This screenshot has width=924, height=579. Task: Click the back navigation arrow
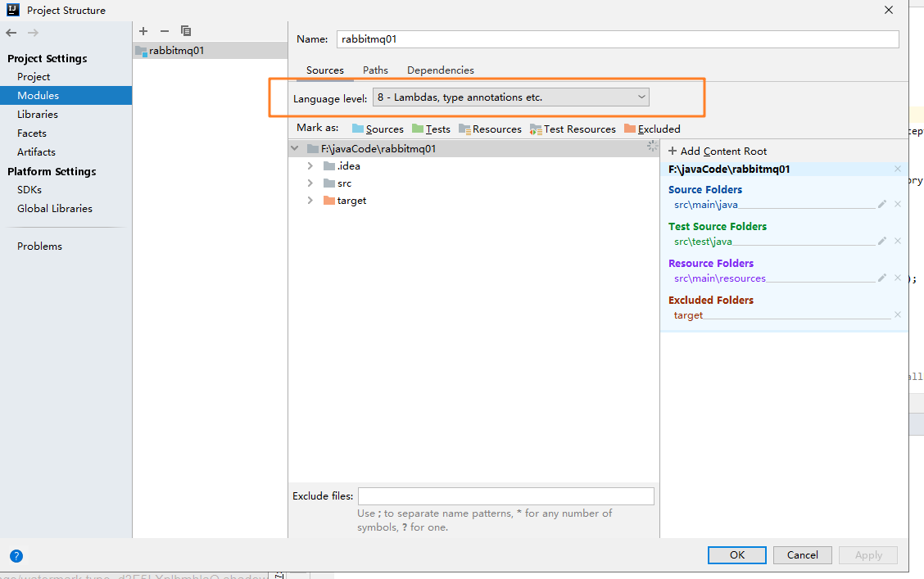[11, 32]
